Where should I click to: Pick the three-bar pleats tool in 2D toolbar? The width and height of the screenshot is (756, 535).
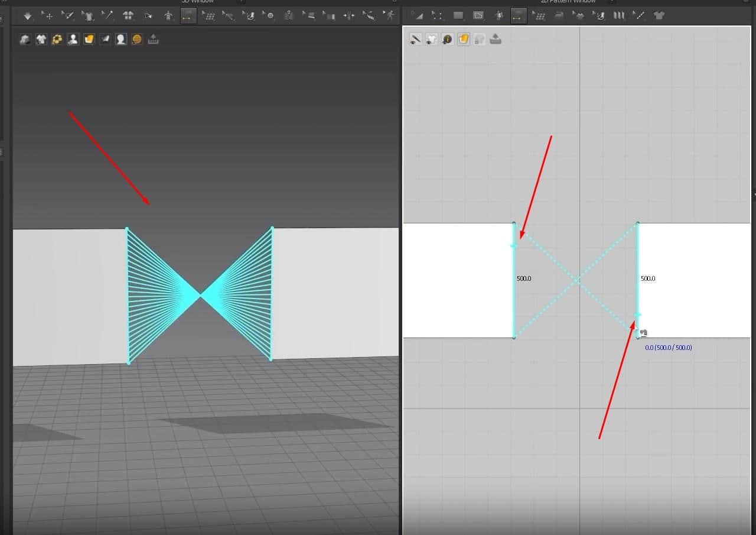[619, 16]
